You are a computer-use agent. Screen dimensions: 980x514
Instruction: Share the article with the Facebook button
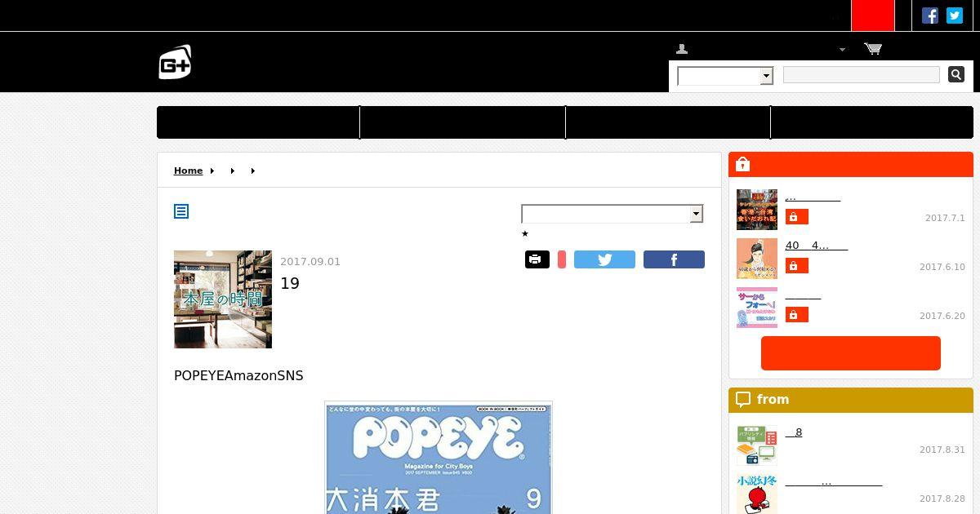[x=674, y=259]
